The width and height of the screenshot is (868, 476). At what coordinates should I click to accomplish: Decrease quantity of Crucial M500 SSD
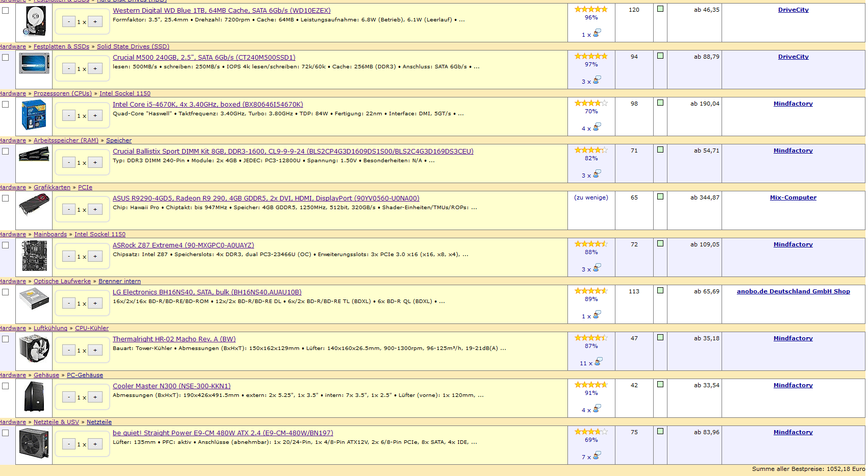(69, 68)
